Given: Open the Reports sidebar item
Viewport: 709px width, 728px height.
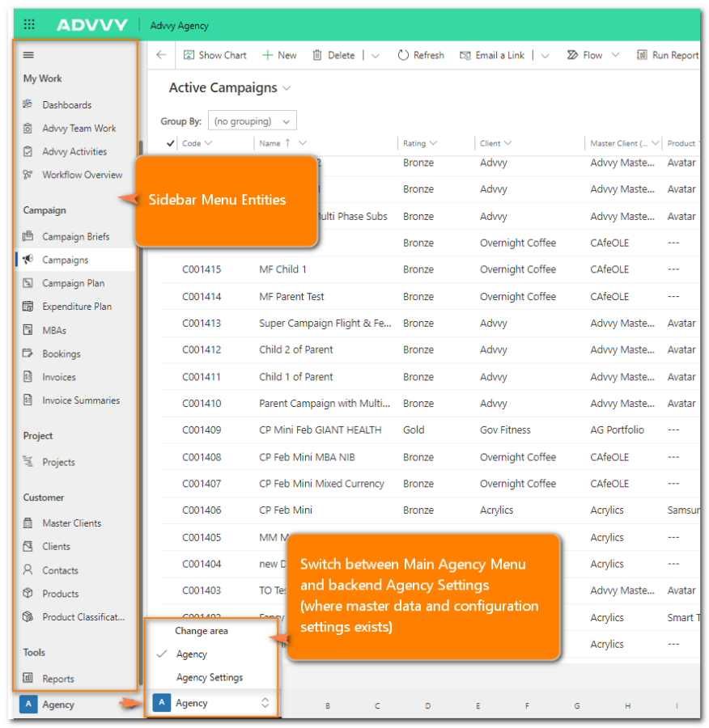Looking at the screenshot, I should [x=57, y=679].
